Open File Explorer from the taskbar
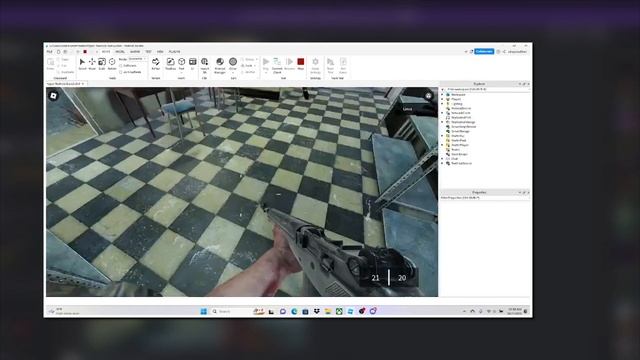Viewport: 640px width, 360px height. [328, 311]
